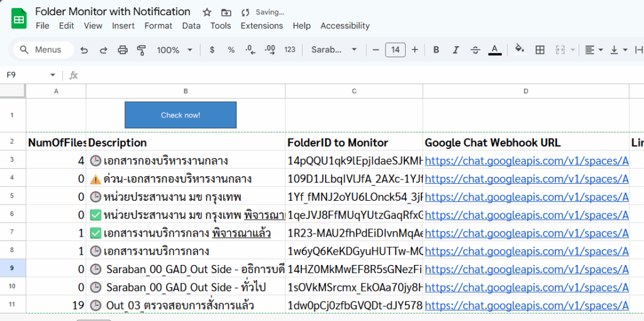Viewport: 644px width, 321px height.
Task: Increase decimal places
Action: (270, 50)
